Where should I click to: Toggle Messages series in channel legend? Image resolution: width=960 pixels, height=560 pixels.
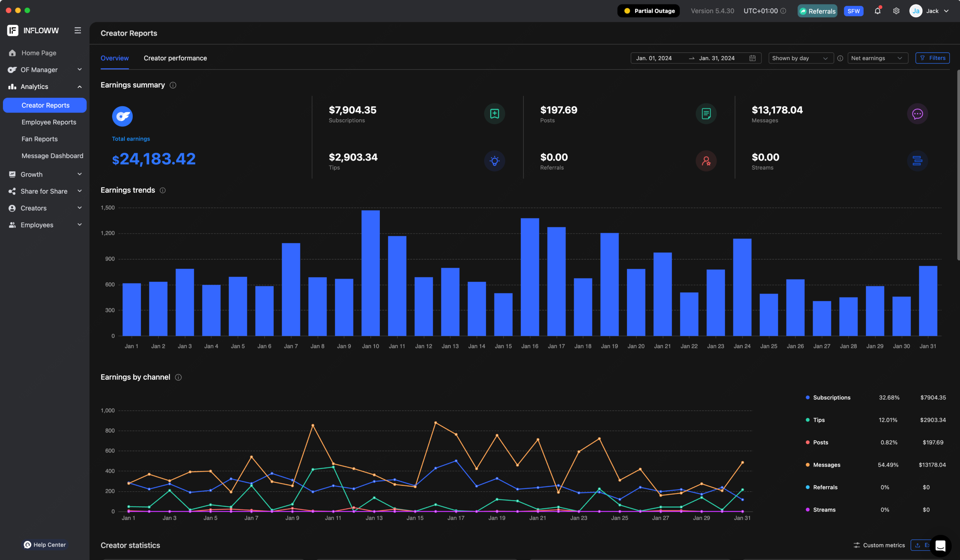coord(826,465)
